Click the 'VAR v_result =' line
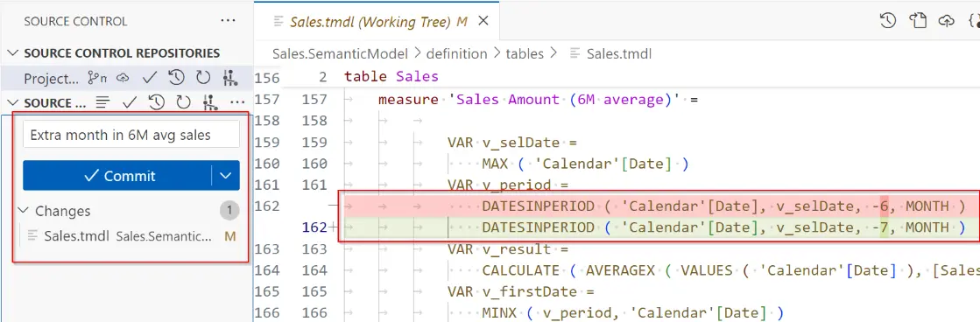Screen dimensions: 980x322 pos(507,249)
